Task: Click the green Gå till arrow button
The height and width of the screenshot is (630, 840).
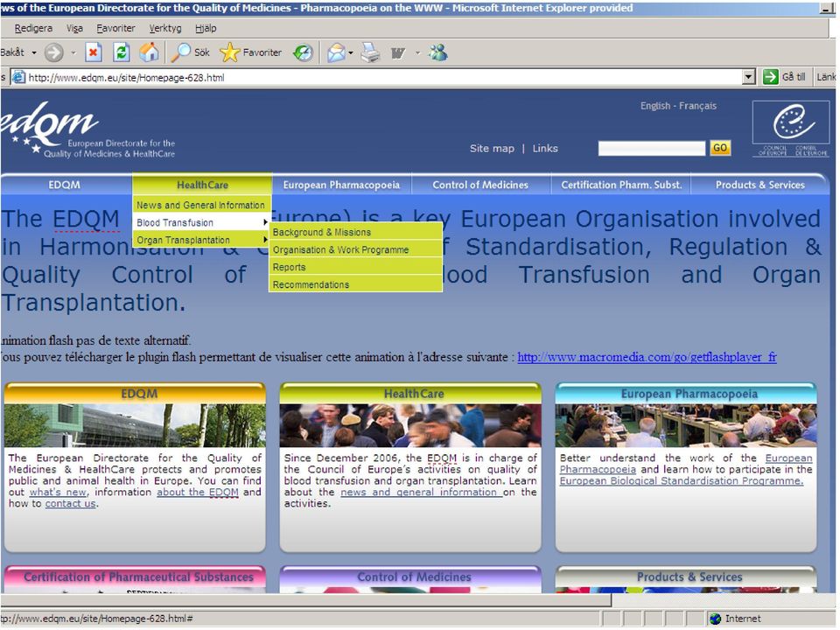Action: (x=770, y=77)
